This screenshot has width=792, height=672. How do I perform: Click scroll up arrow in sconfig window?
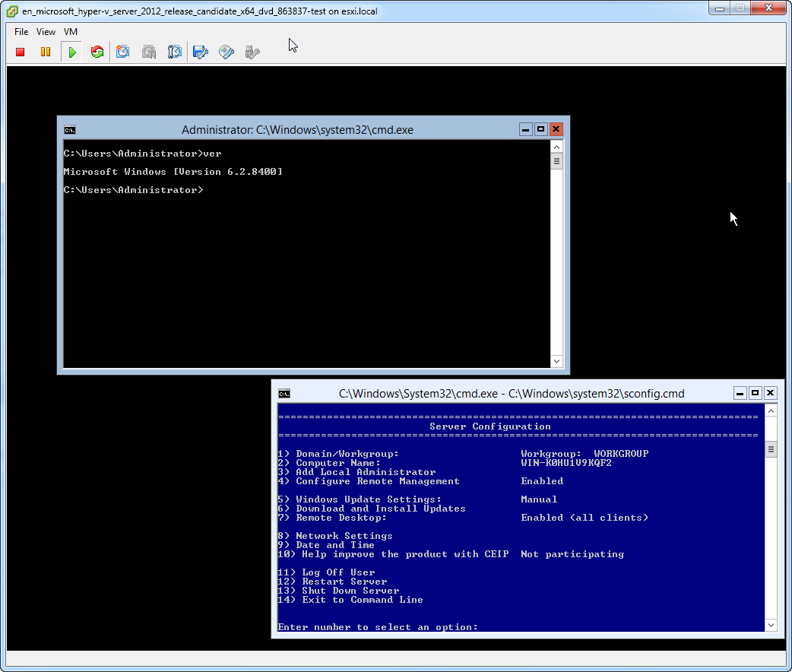click(771, 410)
